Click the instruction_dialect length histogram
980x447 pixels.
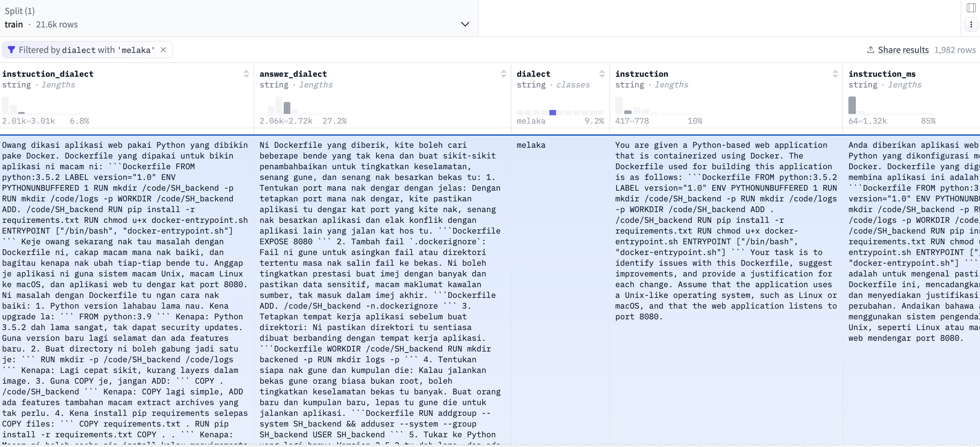pos(46,105)
